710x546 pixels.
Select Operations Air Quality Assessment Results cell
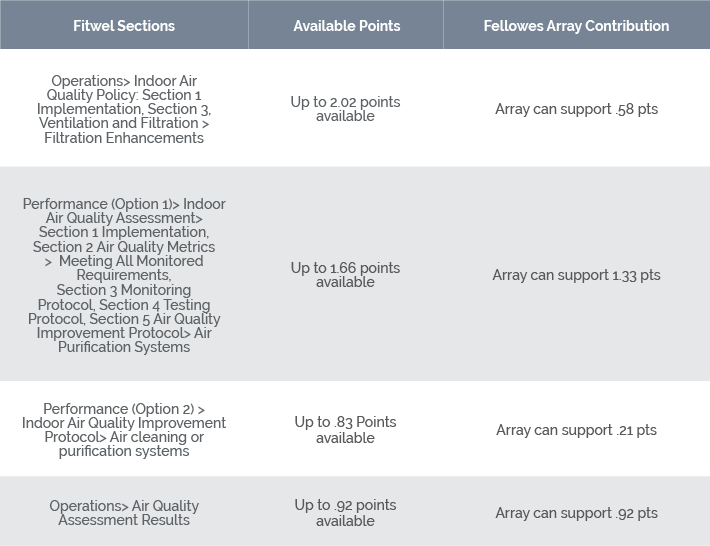pos(124,512)
